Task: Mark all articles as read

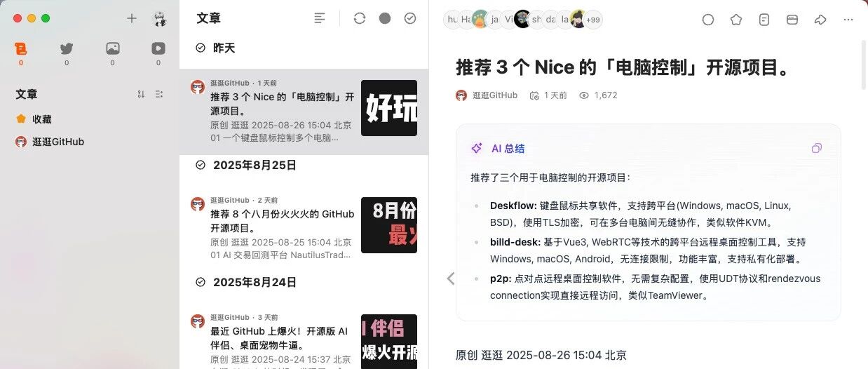Action: coord(410,18)
